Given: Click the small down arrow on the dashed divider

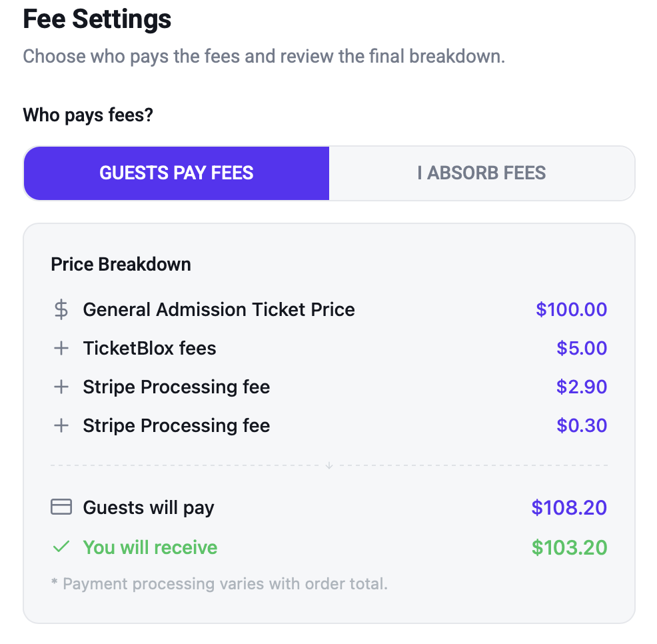Looking at the screenshot, I should [329, 465].
